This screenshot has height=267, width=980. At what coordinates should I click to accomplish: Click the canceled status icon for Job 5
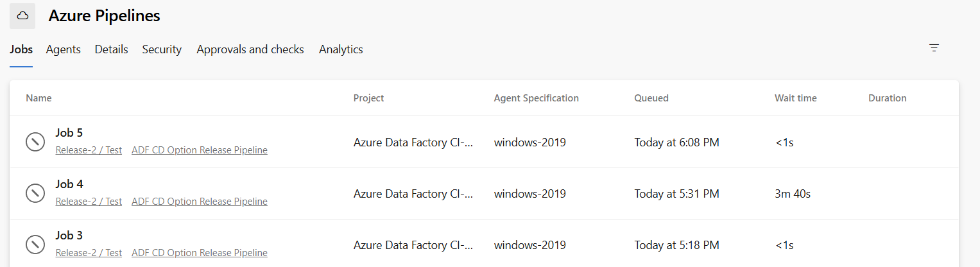(35, 142)
